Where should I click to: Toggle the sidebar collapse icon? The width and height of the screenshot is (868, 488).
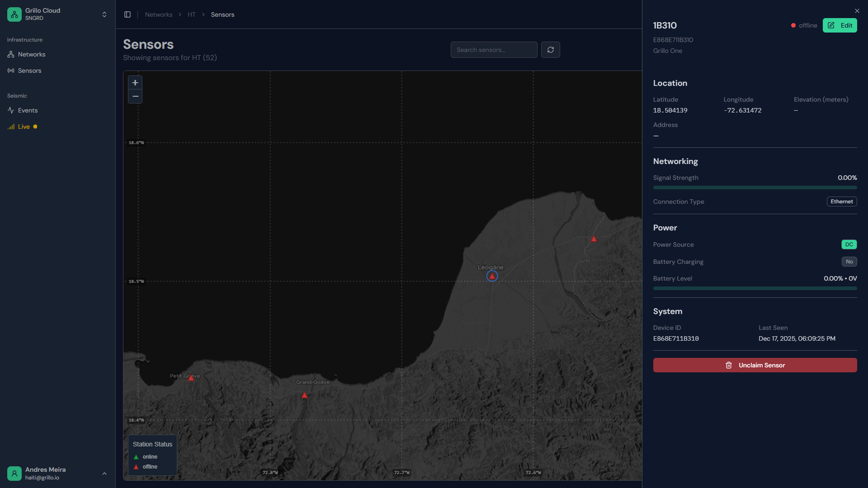tap(127, 14)
